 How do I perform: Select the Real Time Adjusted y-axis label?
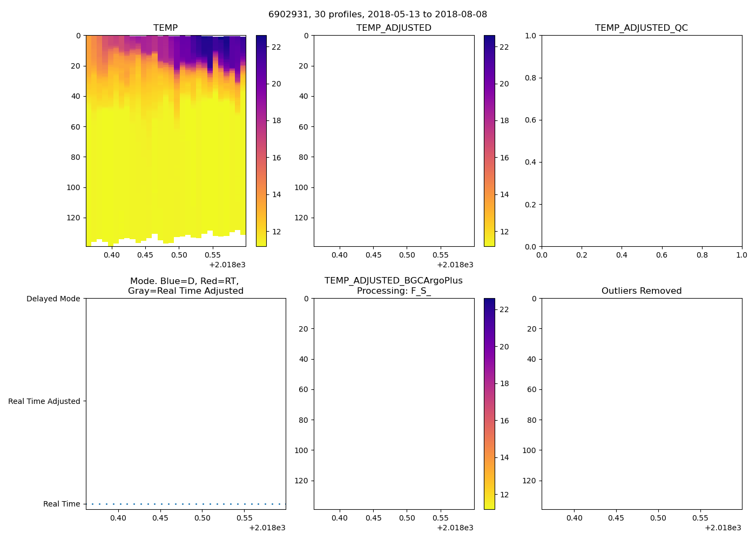44,401
